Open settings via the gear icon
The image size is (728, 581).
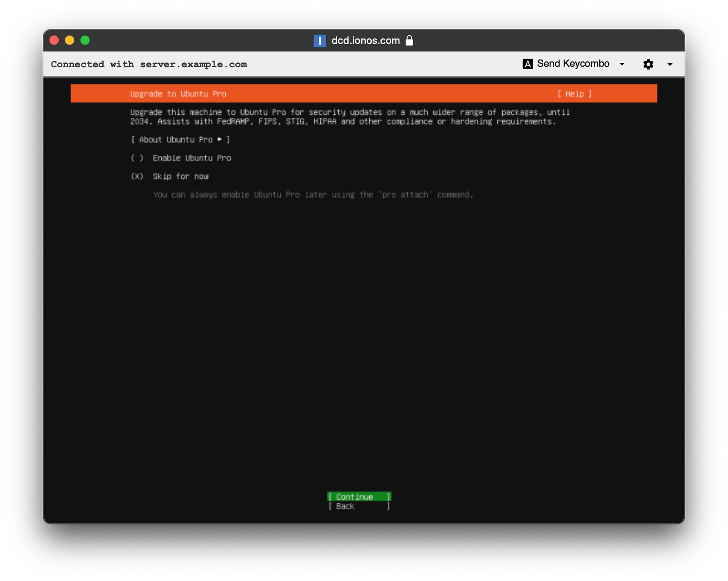pyautogui.click(x=648, y=64)
